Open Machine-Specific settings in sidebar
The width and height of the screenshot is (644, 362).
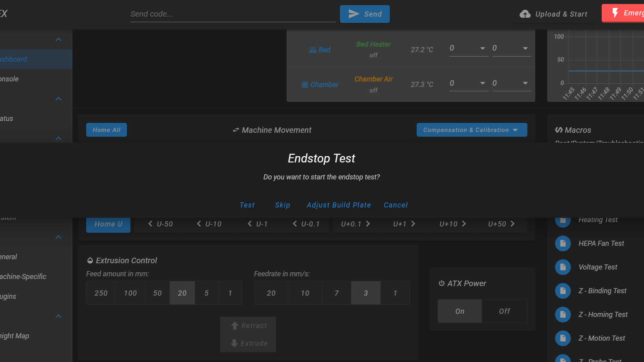(x=36, y=277)
